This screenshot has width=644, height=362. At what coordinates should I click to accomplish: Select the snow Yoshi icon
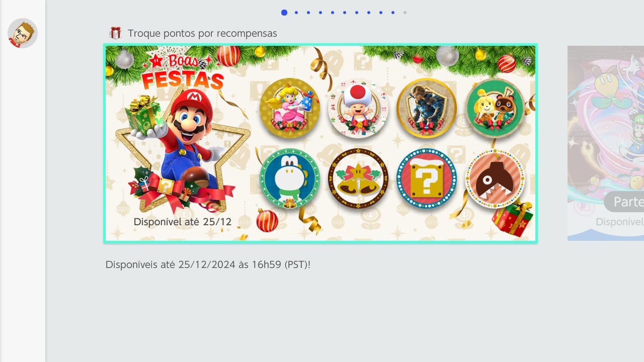[x=290, y=178]
